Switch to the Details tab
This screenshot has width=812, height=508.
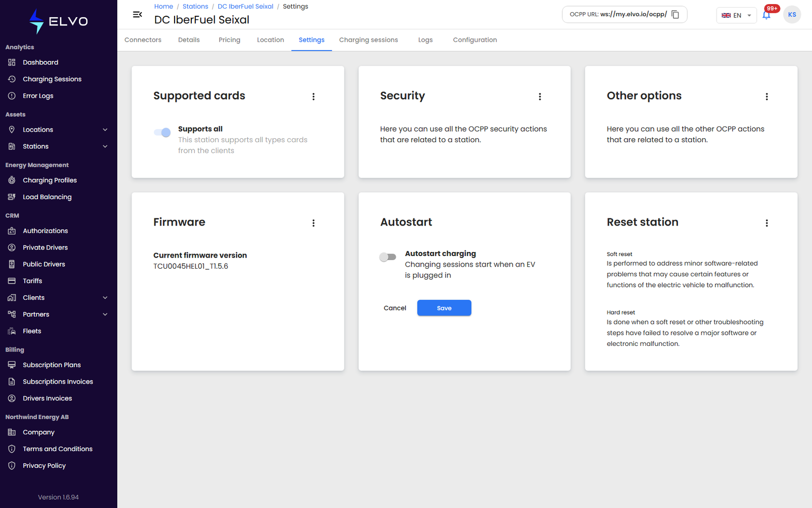coord(189,40)
